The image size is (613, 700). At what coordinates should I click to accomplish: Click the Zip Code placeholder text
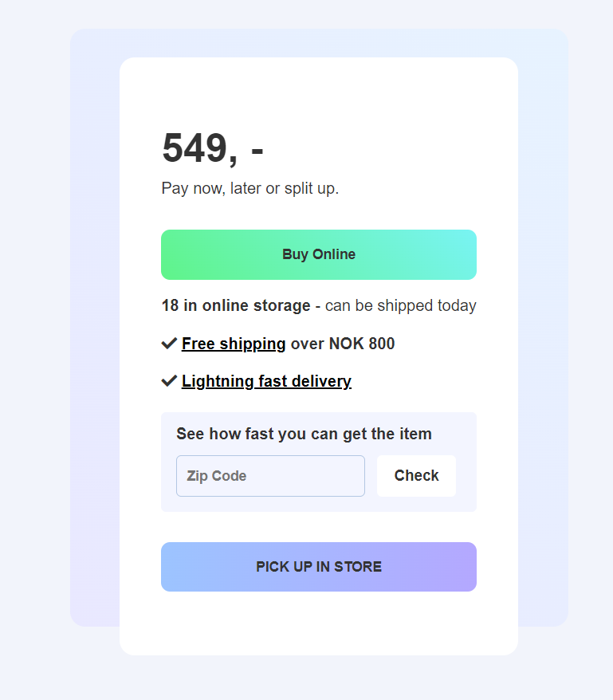(x=216, y=475)
